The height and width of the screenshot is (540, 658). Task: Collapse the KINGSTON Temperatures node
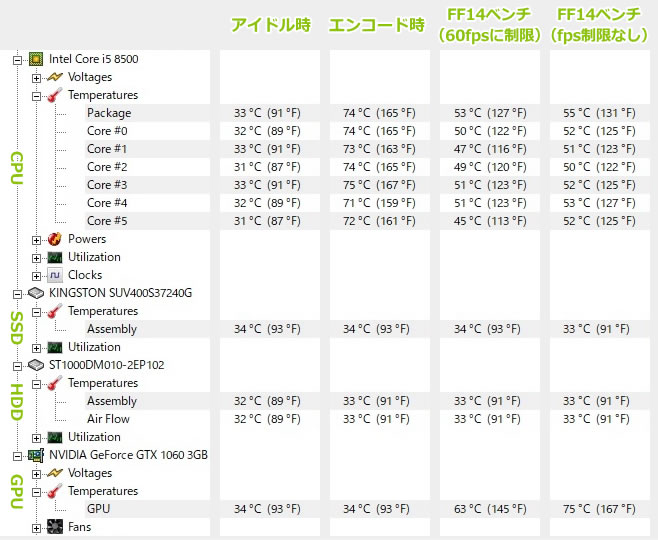[x=37, y=312]
